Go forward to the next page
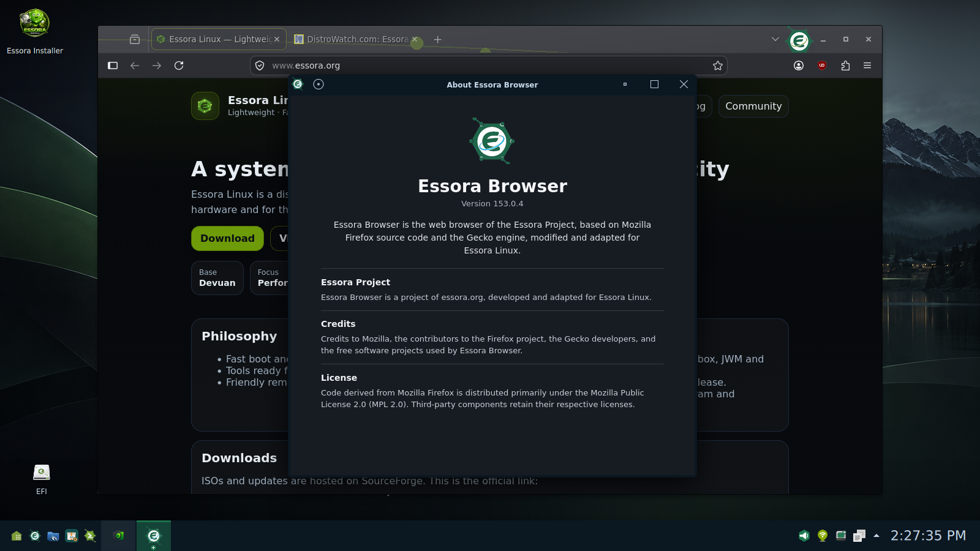 [x=157, y=66]
